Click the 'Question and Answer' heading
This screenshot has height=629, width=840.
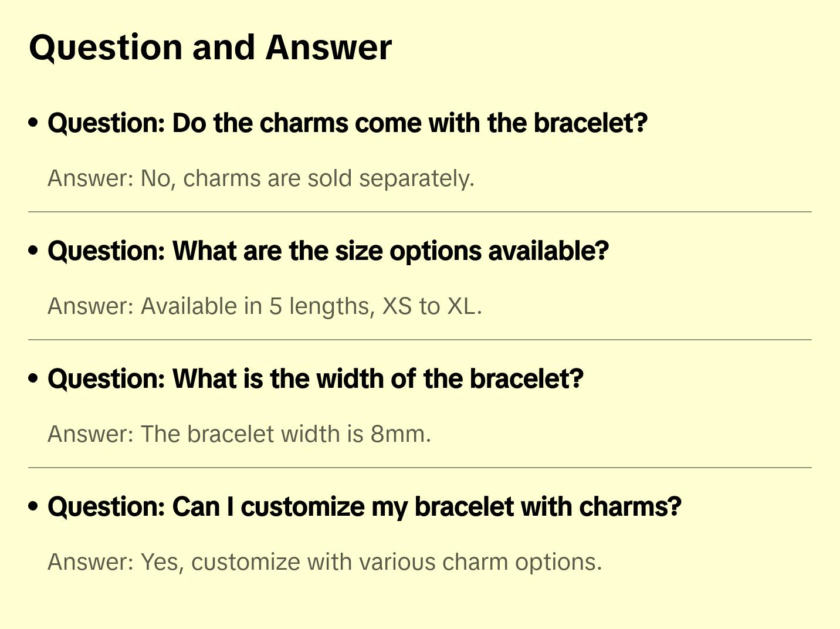point(210,48)
